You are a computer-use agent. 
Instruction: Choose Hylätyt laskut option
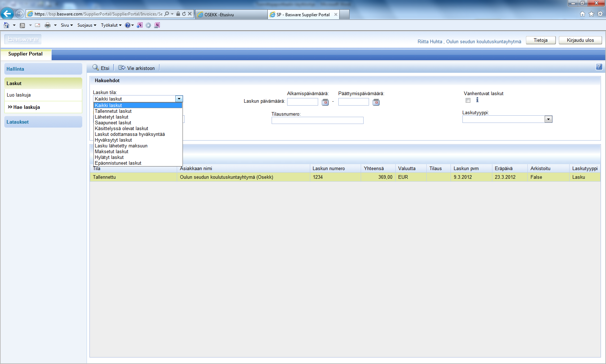pos(138,157)
